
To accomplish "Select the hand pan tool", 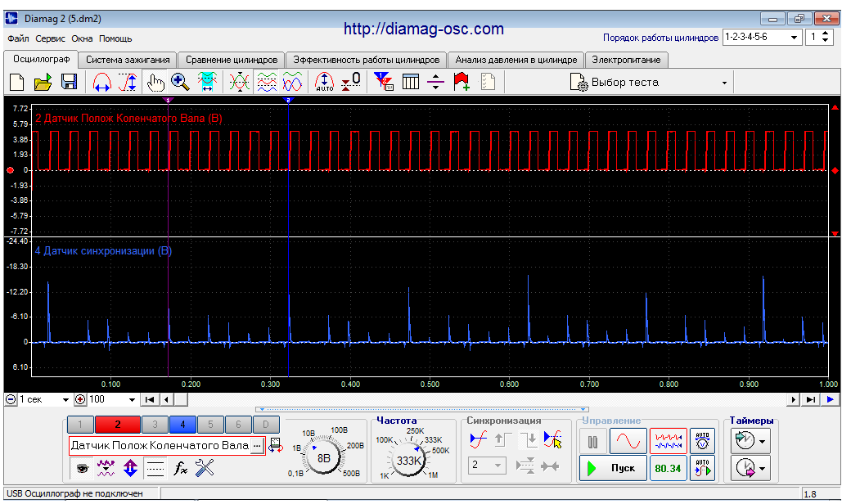I will click(x=155, y=82).
